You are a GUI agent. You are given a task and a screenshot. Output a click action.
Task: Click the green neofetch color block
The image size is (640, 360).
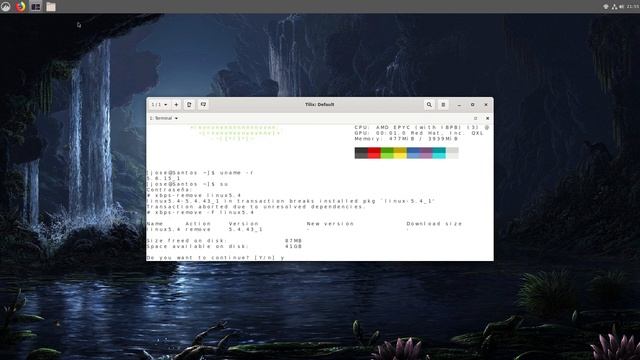[387, 153]
